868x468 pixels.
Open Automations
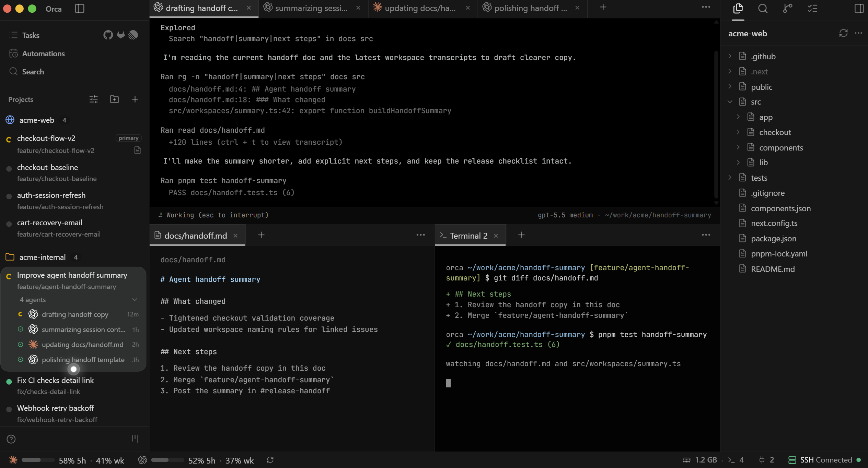[37, 53]
